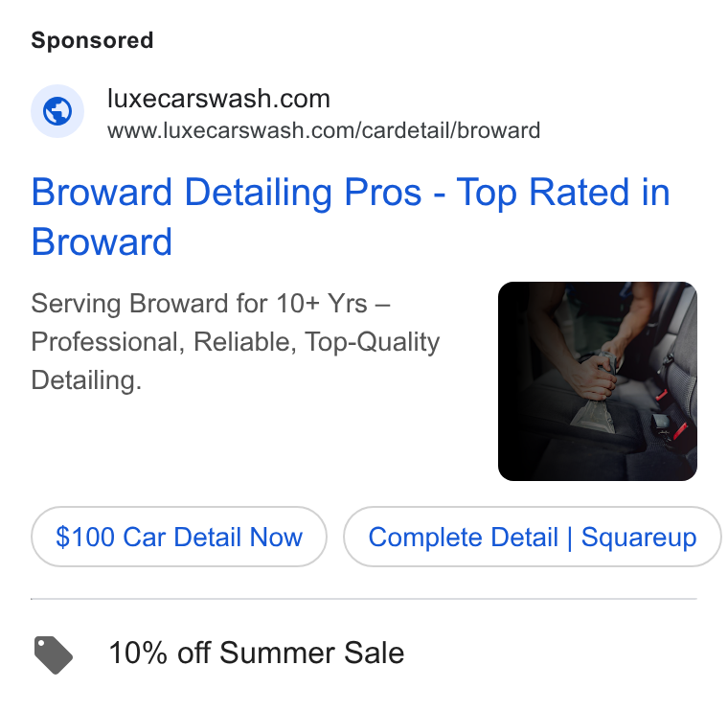728x711 pixels.
Task: Click the blue globe favicon icon
Action: click(x=57, y=111)
